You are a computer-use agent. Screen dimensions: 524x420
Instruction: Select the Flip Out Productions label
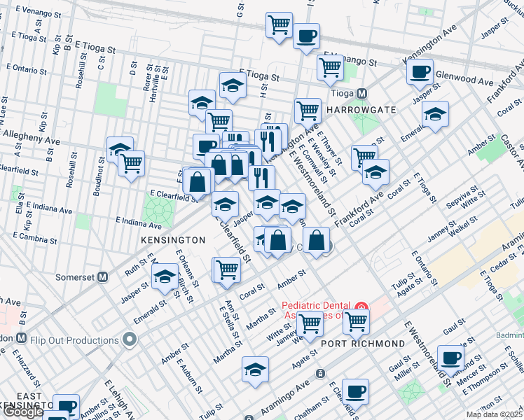tap(74, 340)
